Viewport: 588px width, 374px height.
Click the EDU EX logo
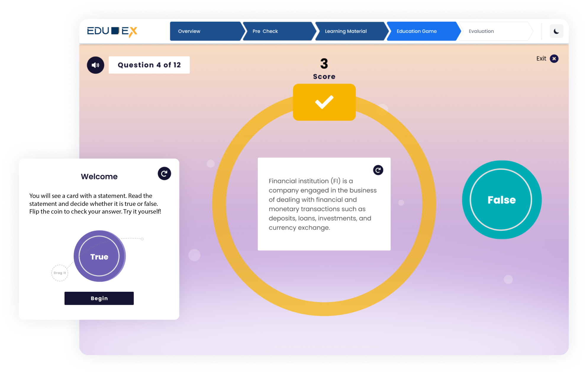tap(113, 31)
